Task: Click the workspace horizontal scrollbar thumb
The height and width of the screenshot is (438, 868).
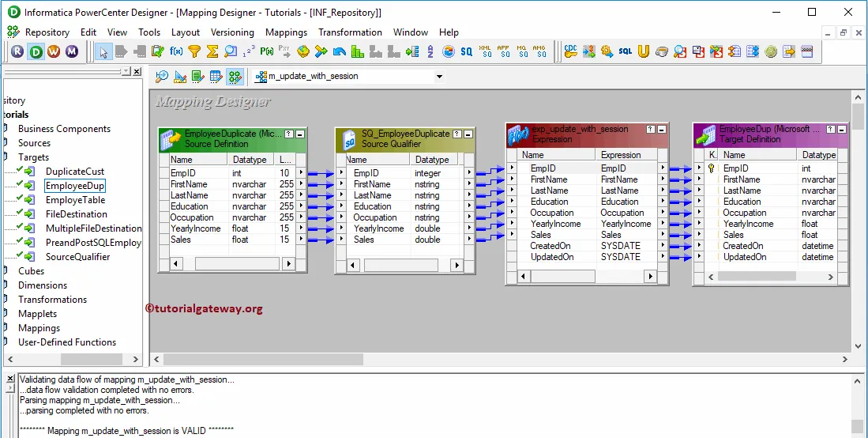Action: point(263,359)
